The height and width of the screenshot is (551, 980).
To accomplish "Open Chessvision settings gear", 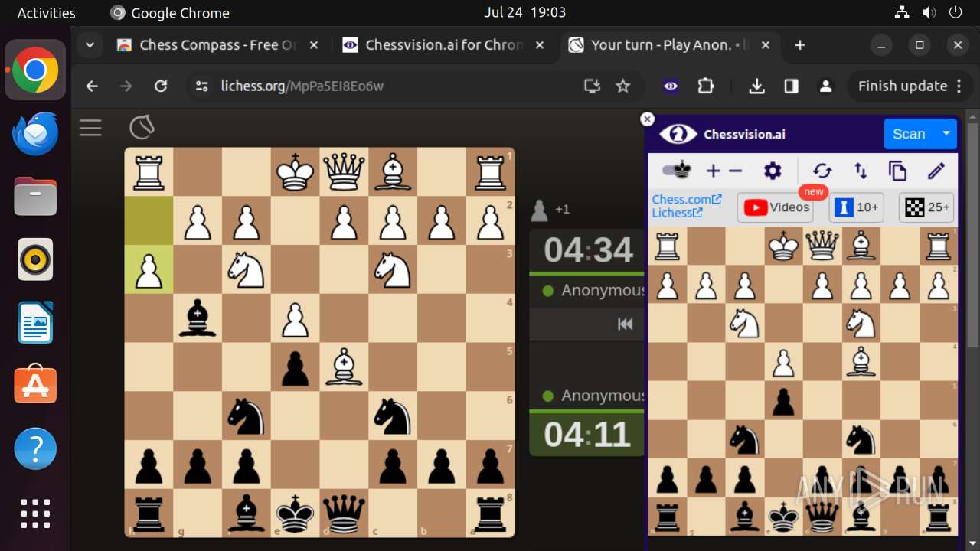I will click(773, 171).
